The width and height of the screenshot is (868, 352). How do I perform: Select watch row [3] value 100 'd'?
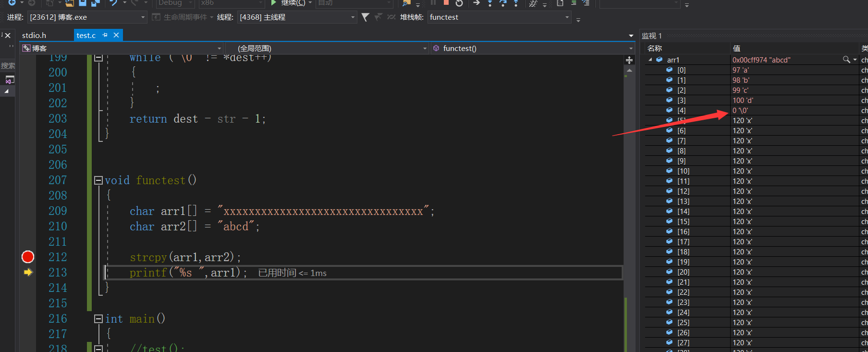pyautogui.click(x=743, y=100)
